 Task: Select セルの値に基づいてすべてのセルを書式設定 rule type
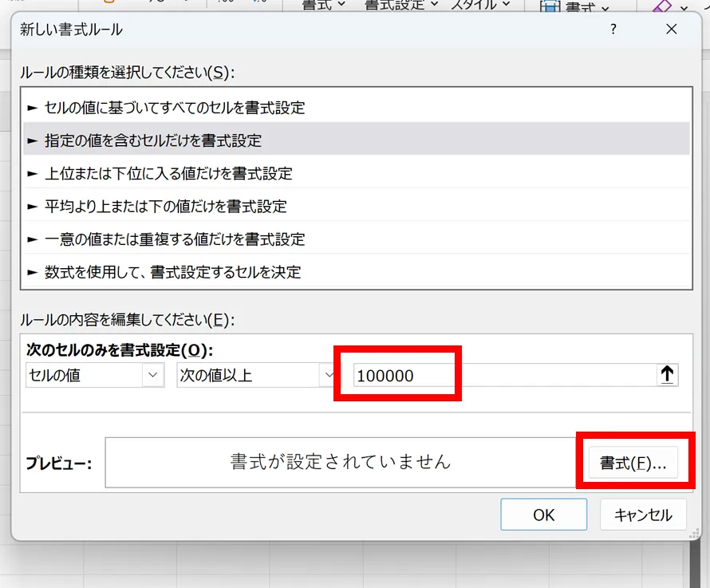click(x=175, y=107)
